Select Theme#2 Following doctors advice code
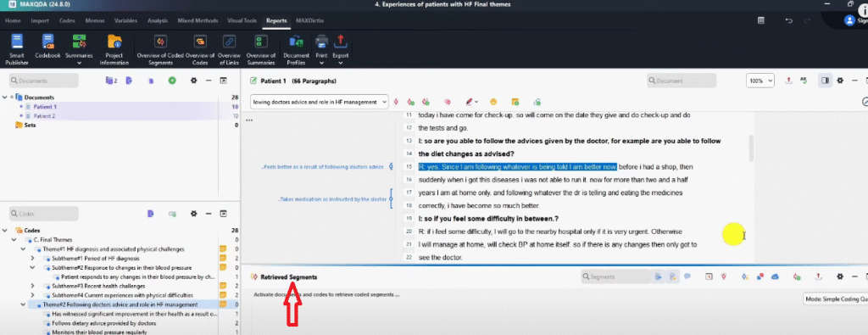The image size is (868, 335). tap(120, 304)
